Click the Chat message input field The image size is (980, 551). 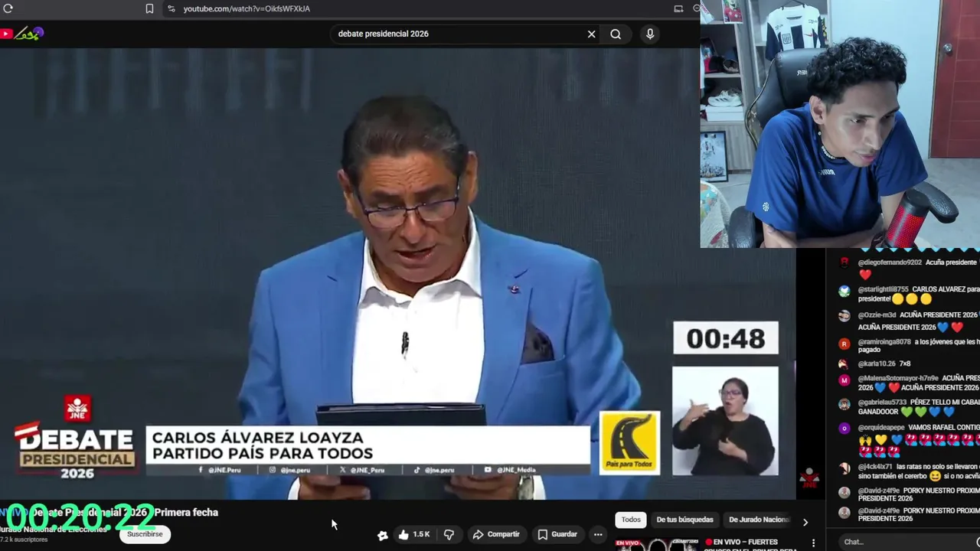click(x=907, y=542)
